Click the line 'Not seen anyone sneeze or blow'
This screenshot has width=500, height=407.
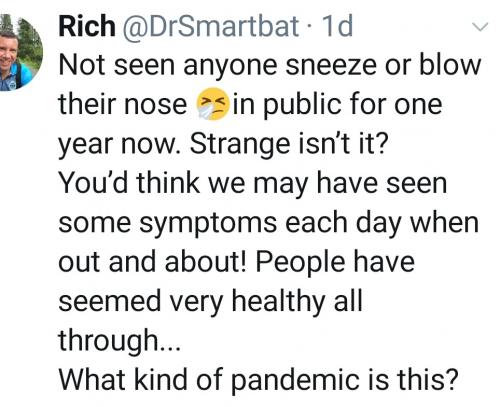coord(270,66)
